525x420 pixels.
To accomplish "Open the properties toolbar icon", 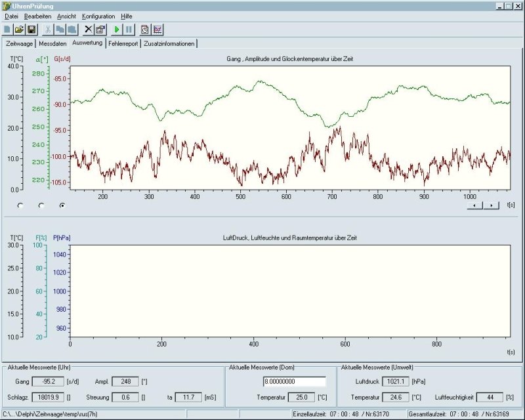I will tap(100, 30).
